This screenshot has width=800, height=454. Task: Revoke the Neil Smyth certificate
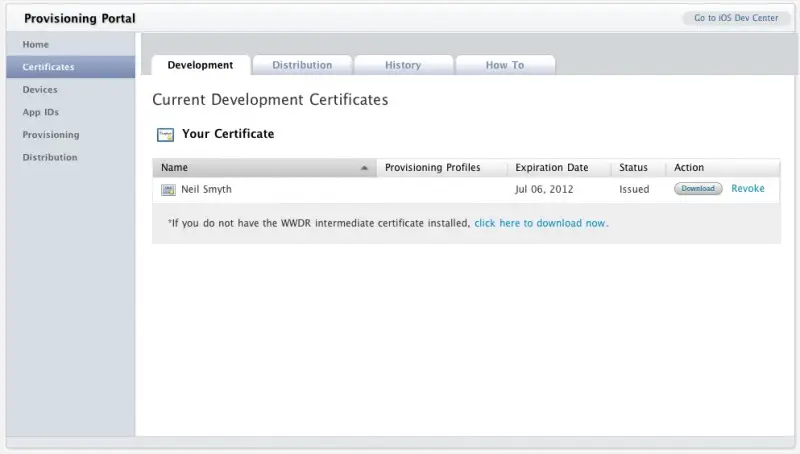tap(748, 188)
